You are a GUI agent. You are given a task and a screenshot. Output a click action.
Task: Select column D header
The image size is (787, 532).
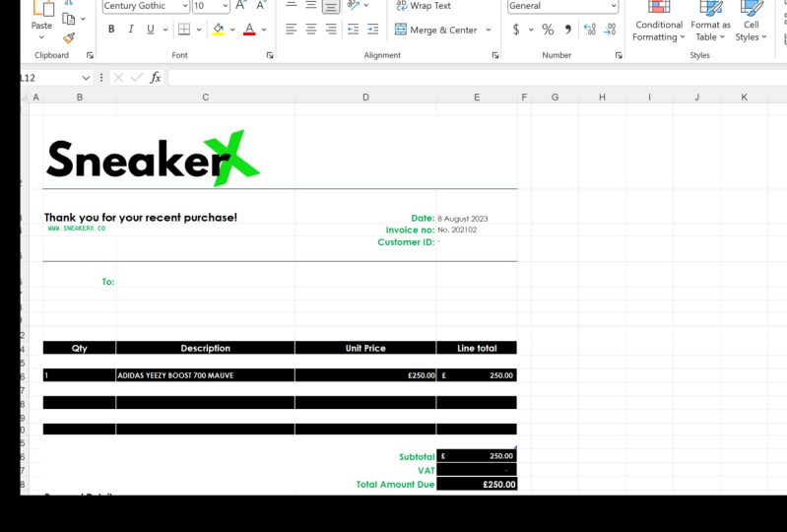[365, 98]
